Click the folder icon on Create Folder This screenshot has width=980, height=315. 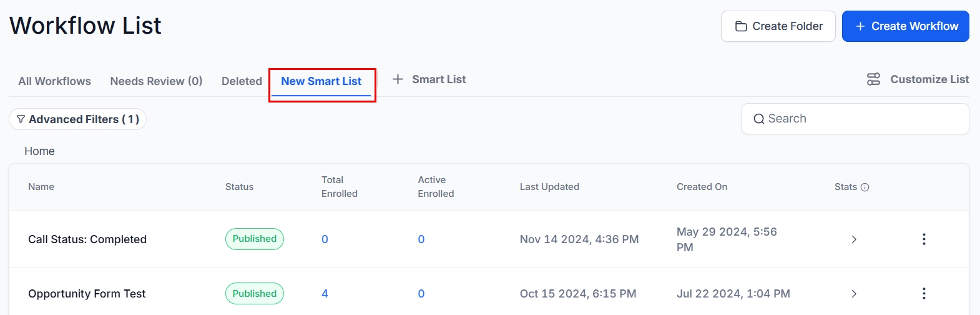pos(741,26)
